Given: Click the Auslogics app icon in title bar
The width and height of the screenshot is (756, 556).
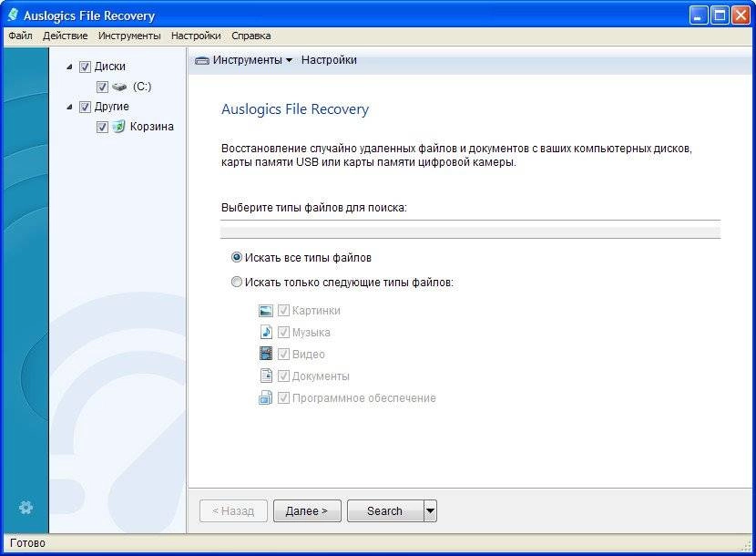Looking at the screenshot, I should click(x=14, y=15).
